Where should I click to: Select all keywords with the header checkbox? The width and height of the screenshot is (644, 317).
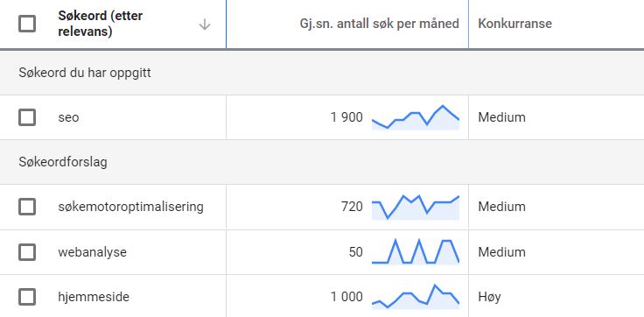pyautogui.click(x=27, y=24)
